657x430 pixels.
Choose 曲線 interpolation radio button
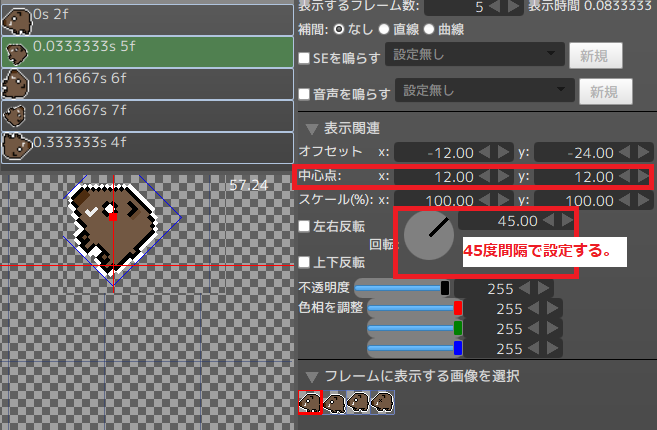(429, 29)
